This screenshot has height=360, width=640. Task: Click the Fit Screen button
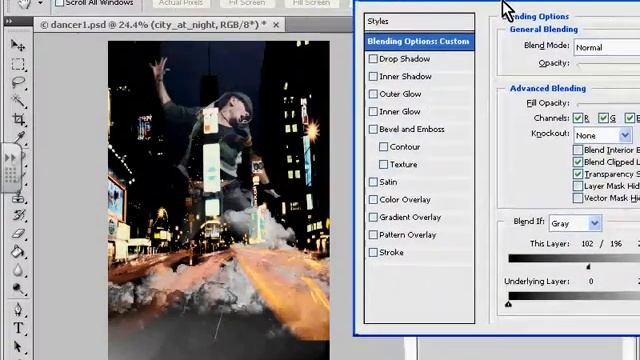coord(247,3)
